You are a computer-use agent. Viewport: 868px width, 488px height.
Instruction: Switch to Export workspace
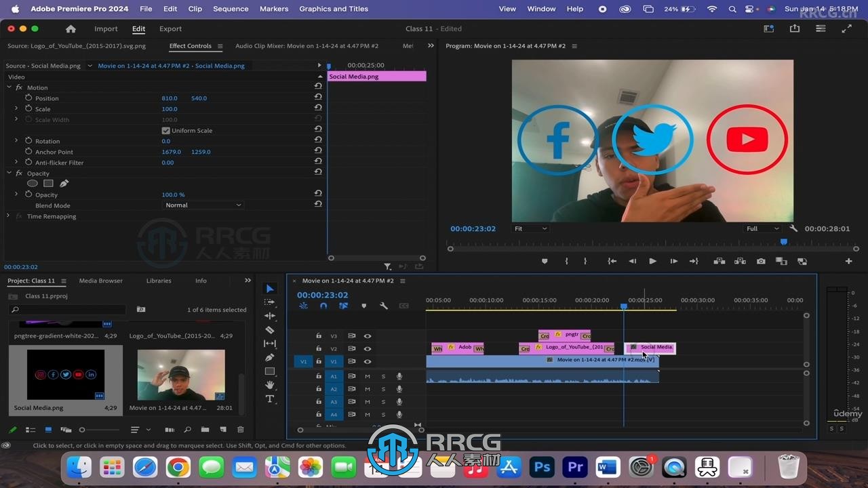pyautogui.click(x=170, y=29)
